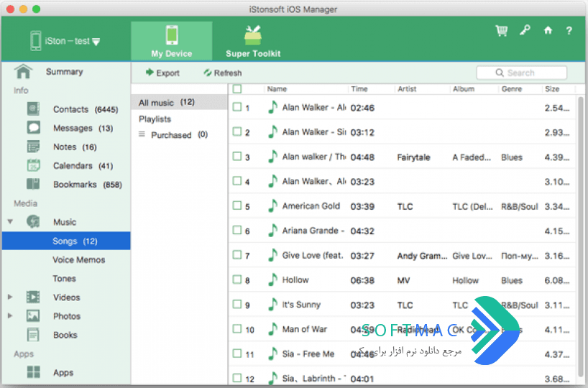This screenshot has width=588, height=388.
Task: Check the box for Ariana Grande row
Action: 237,230
